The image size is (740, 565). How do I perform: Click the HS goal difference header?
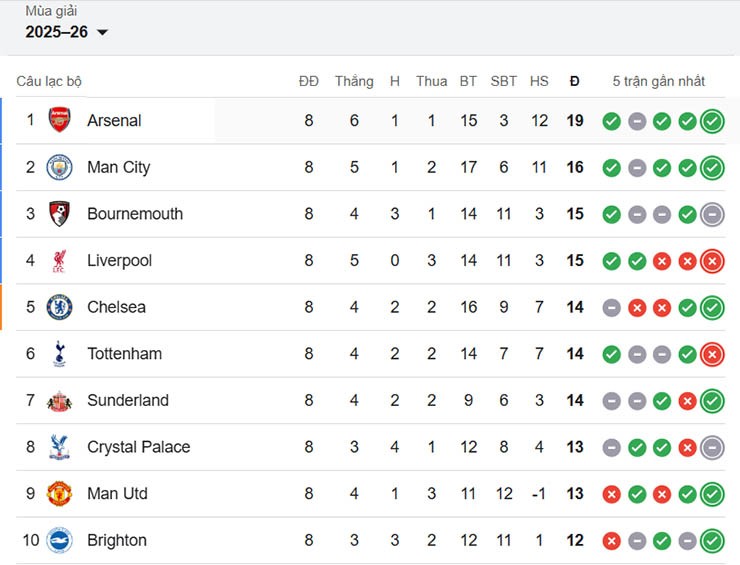(x=539, y=81)
